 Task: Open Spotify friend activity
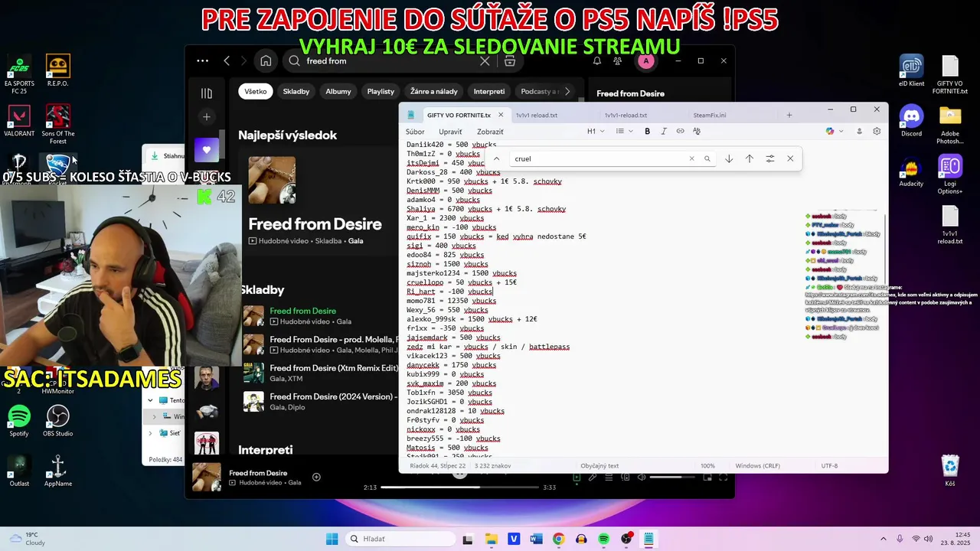tap(619, 61)
